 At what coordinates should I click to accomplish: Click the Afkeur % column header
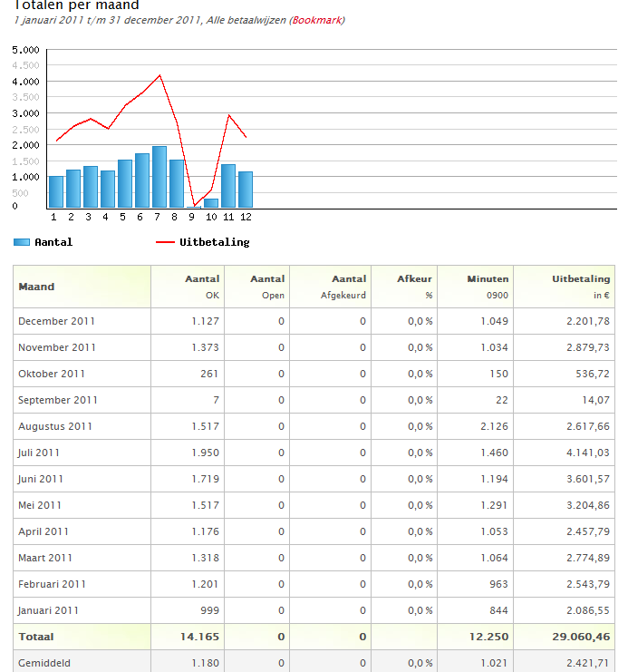[404, 287]
